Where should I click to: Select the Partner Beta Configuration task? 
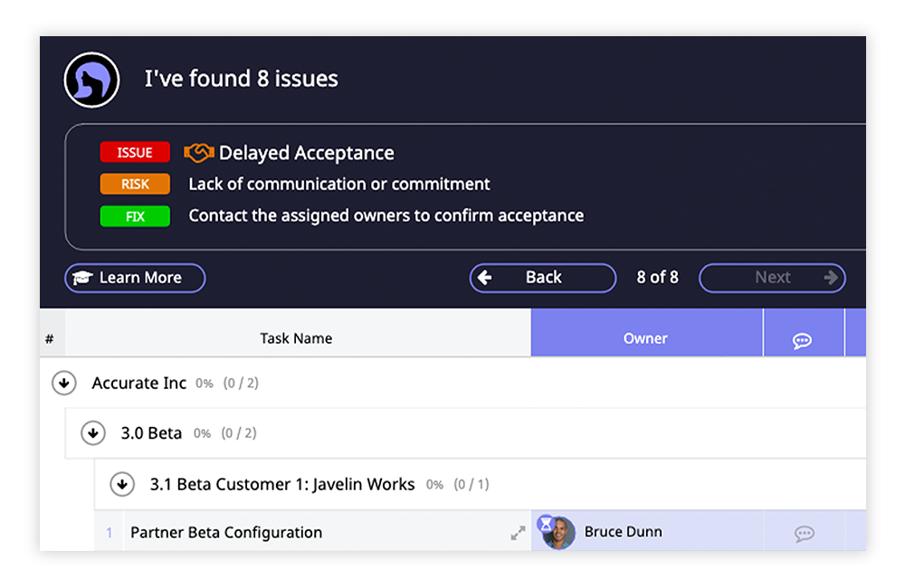(x=226, y=533)
